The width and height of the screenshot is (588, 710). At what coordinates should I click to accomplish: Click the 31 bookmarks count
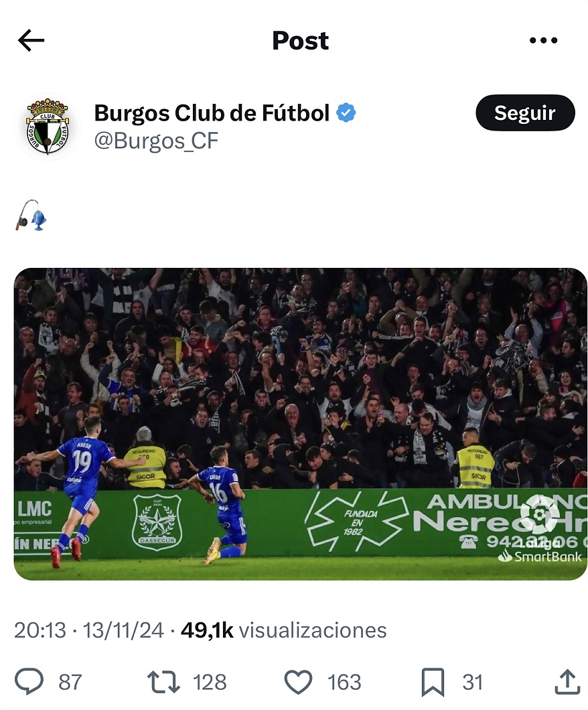(473, 682)
